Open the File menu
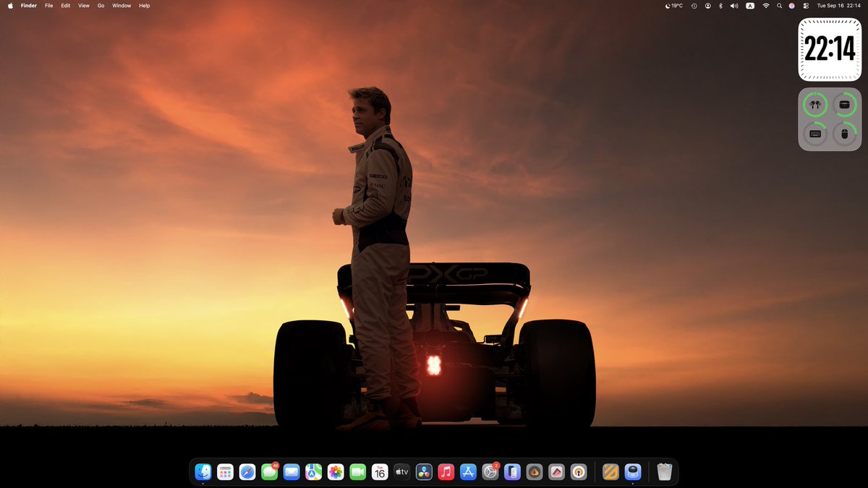Screen dimensions: 868x488 coord(48,5)
